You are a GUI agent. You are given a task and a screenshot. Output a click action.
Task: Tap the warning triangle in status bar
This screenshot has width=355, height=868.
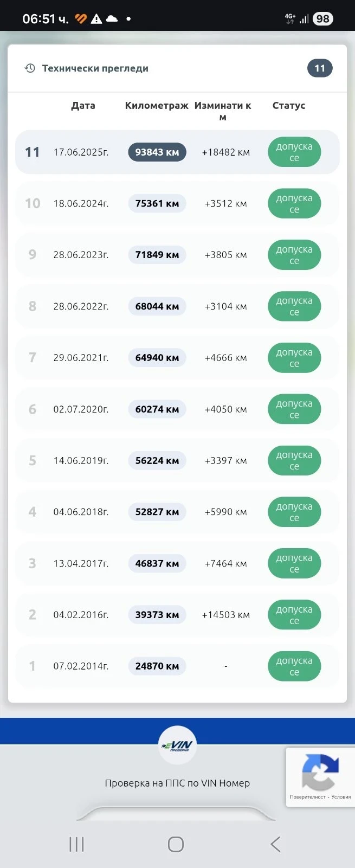click(96, 19)
